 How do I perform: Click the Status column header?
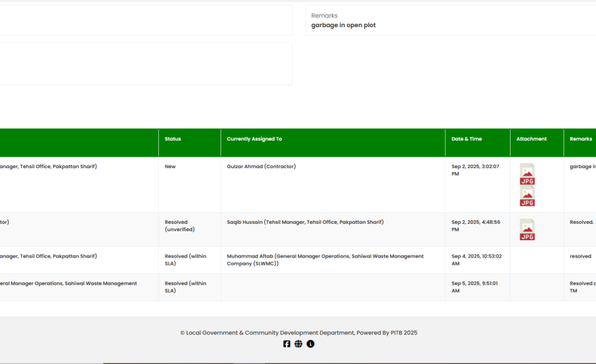[x=173, y=139]
